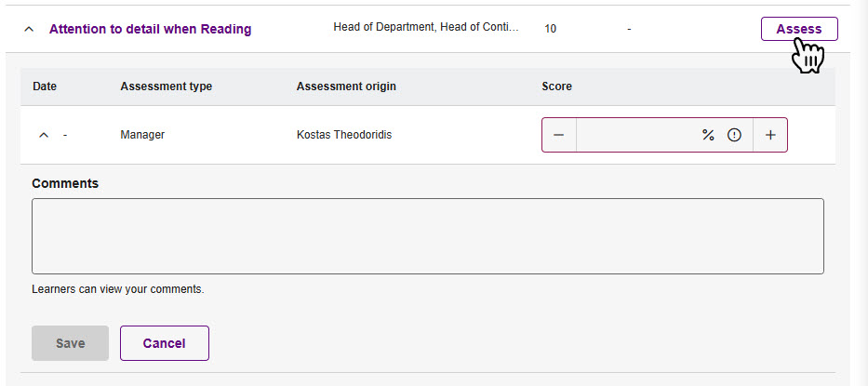The image size is (868, 386).
Task: Click the minus icon in Score stepper
Action: 558,135
